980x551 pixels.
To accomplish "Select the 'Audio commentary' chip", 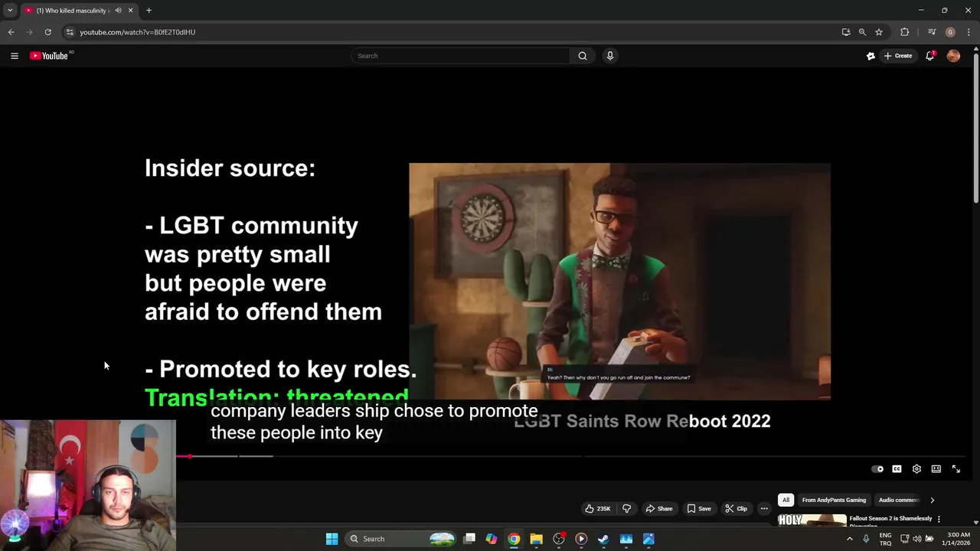I will pyautogui.click(x=897, y=500).
